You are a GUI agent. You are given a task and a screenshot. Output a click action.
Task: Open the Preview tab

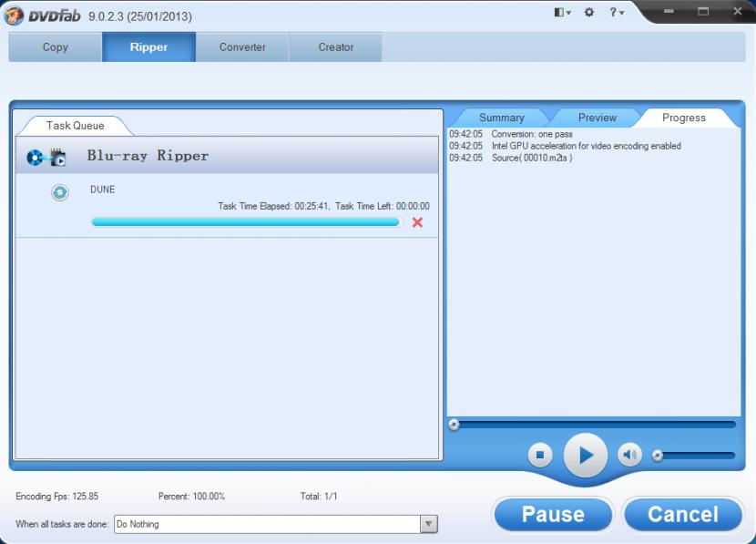point(597,118)
